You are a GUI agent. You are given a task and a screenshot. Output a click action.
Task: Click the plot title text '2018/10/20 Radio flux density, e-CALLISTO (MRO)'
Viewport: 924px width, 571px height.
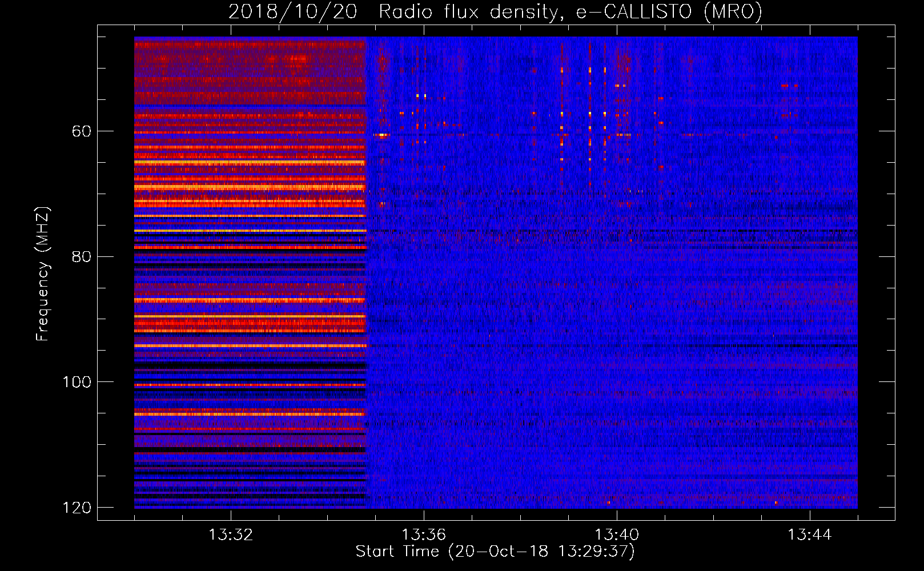pos(496,11)
